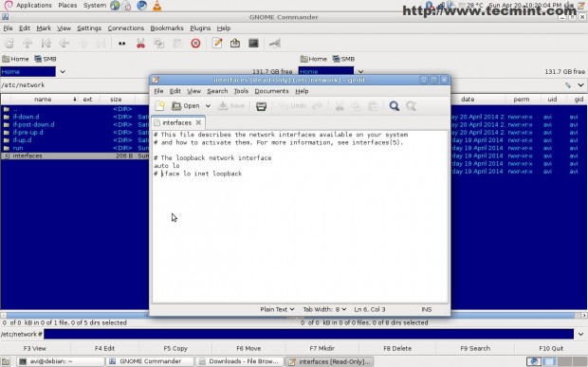Launch VLC from the top panel
The width and height of the screenshot is (588, 367).
click(x=156, y=6)
